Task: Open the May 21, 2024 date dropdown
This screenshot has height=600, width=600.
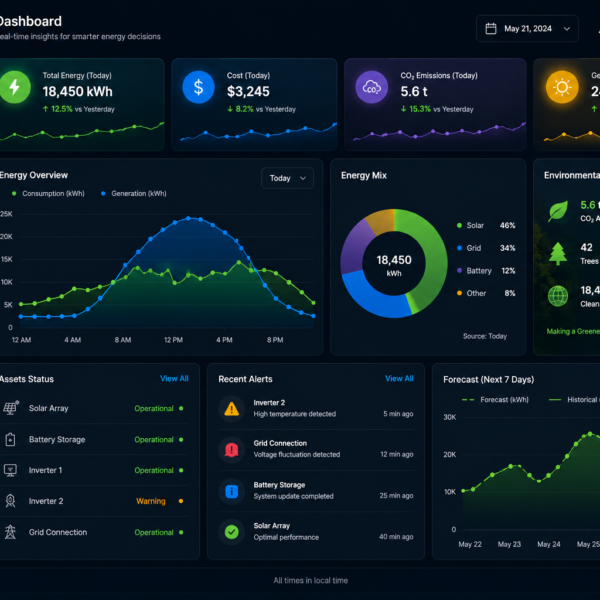Action: pos(527,29)
